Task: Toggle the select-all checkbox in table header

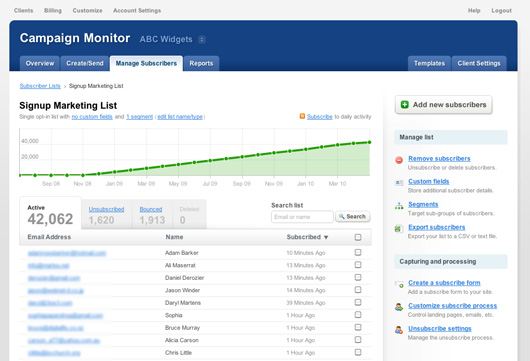Action: (x=358, y=237)
